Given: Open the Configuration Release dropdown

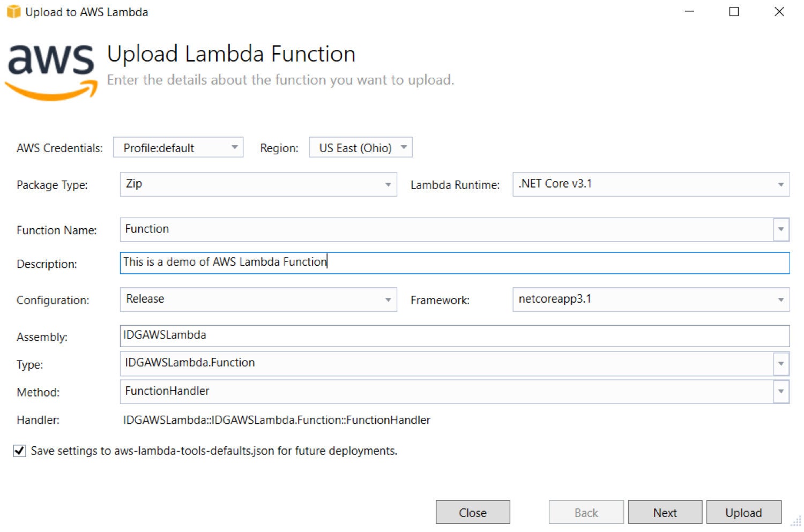Looking at the screenshot, I should click(x=258, y=299).
